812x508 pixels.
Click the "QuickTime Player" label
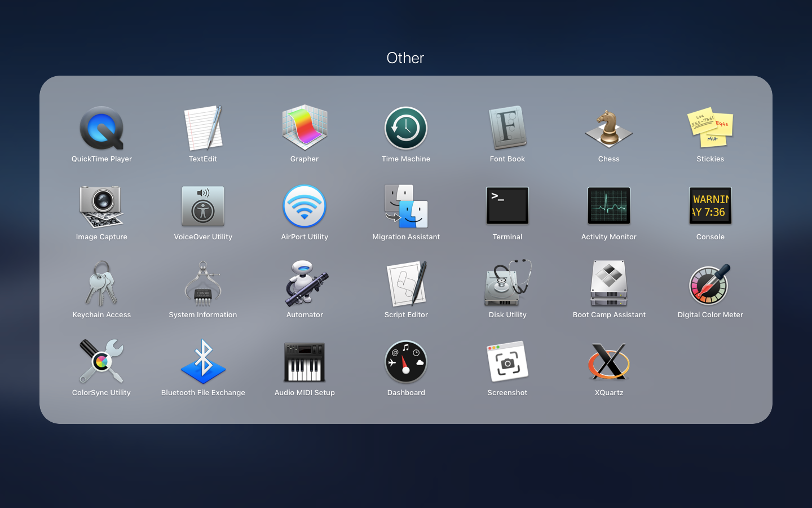101,159
